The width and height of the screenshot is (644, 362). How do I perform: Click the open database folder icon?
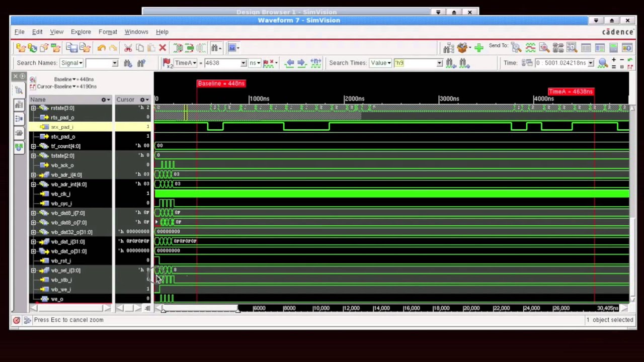coord(21,48)
